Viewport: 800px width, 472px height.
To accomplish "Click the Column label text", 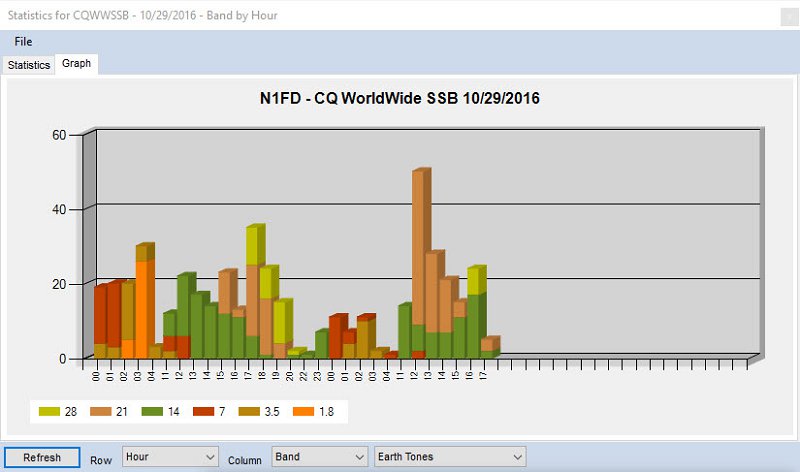I will click(244, 460).
